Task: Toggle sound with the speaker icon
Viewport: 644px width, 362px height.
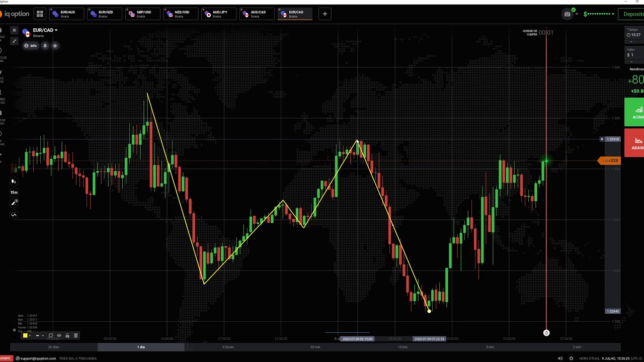Action: click(x=560, y=358)
